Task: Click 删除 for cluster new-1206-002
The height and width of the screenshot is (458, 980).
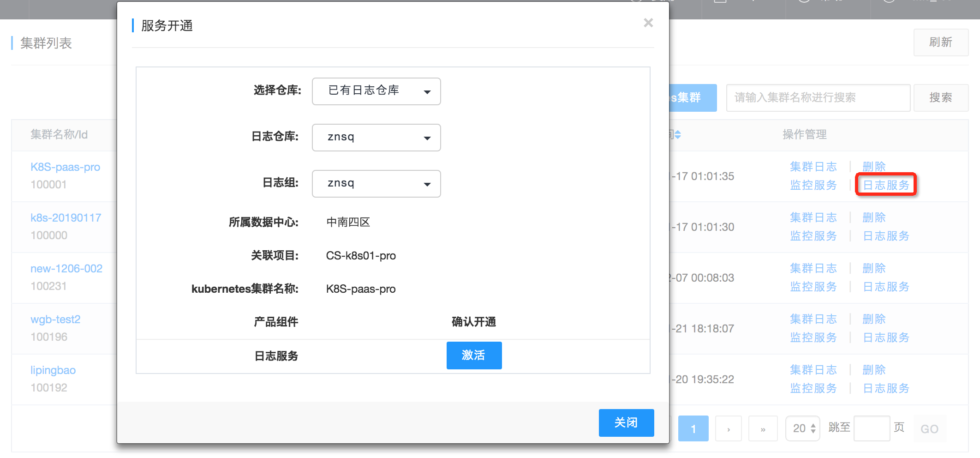Action: tap(874, 268)
